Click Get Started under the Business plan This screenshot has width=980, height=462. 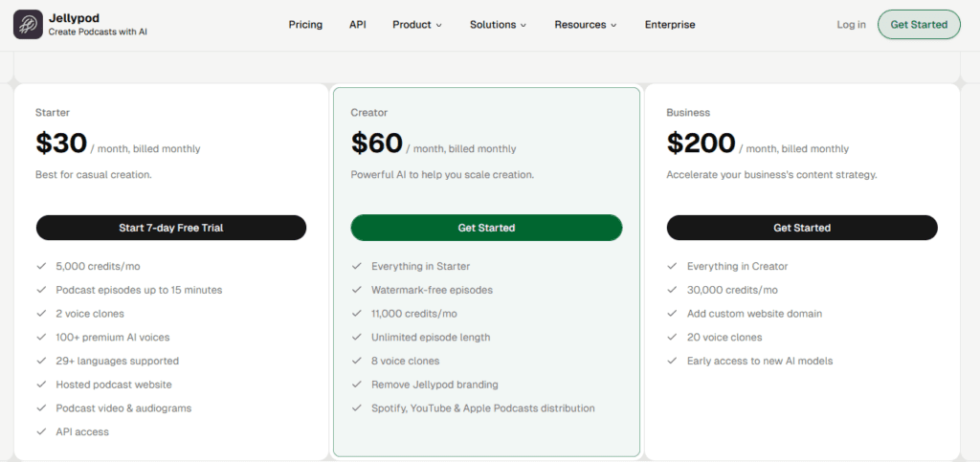(x=801, y=228)
